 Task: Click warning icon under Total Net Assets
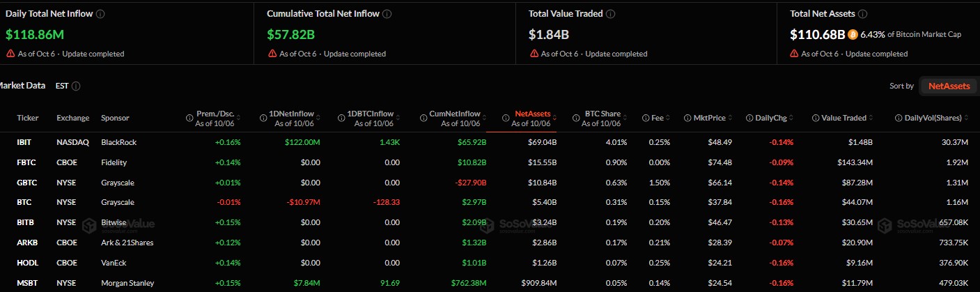pyautogui.click(x=794, y=54)
